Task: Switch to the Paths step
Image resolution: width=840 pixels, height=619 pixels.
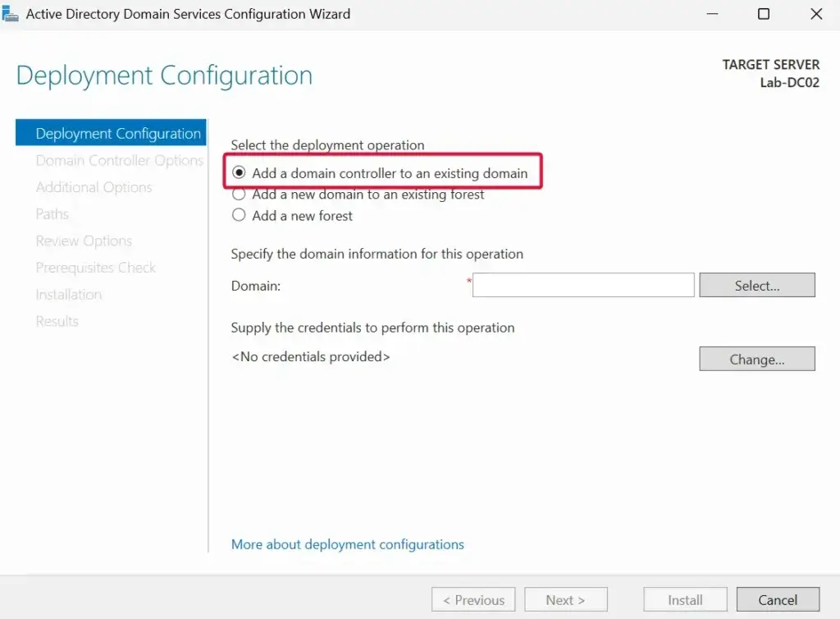Action: coord(52,214)
